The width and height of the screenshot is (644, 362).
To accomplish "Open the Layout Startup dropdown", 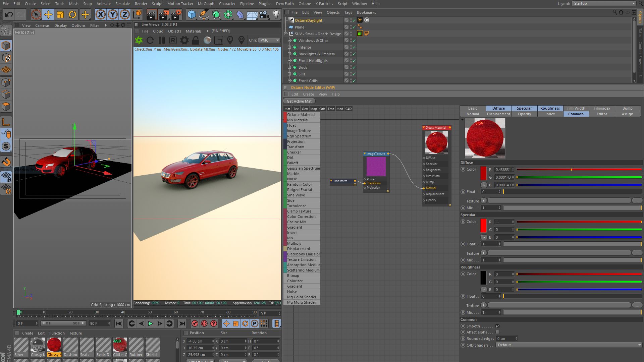I will (x=604, y=3).
